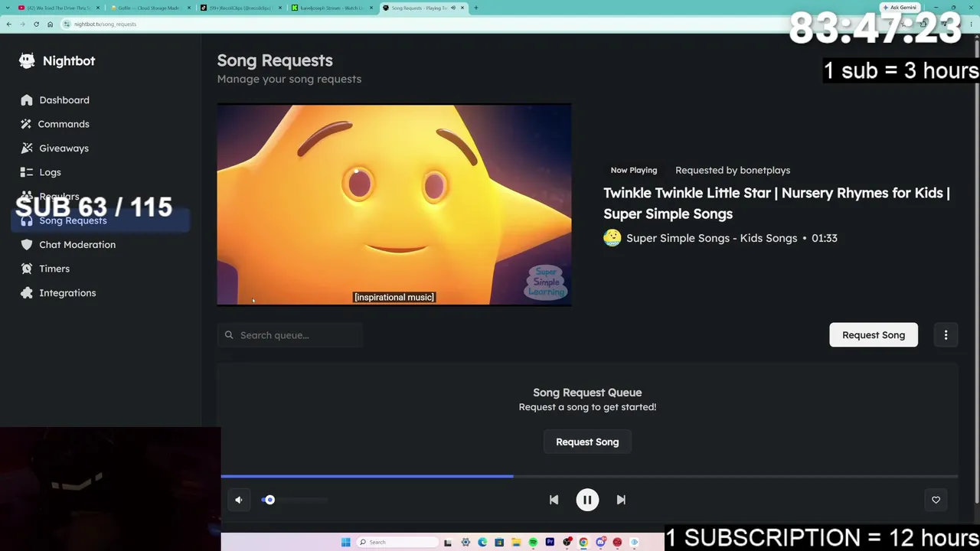Open Microsoft Store from the taskbar
Viewport: 980px width, 551px height.
coord(499,543)
